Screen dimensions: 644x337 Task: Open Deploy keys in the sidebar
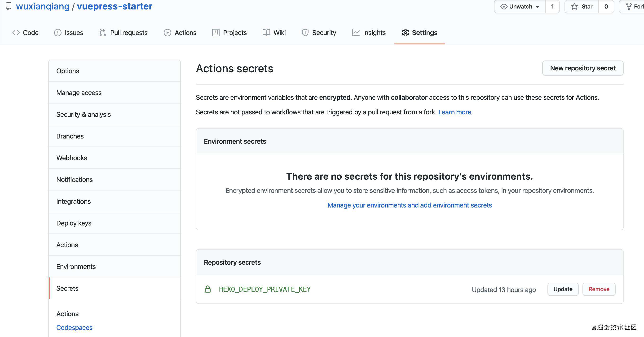point(115,223)
